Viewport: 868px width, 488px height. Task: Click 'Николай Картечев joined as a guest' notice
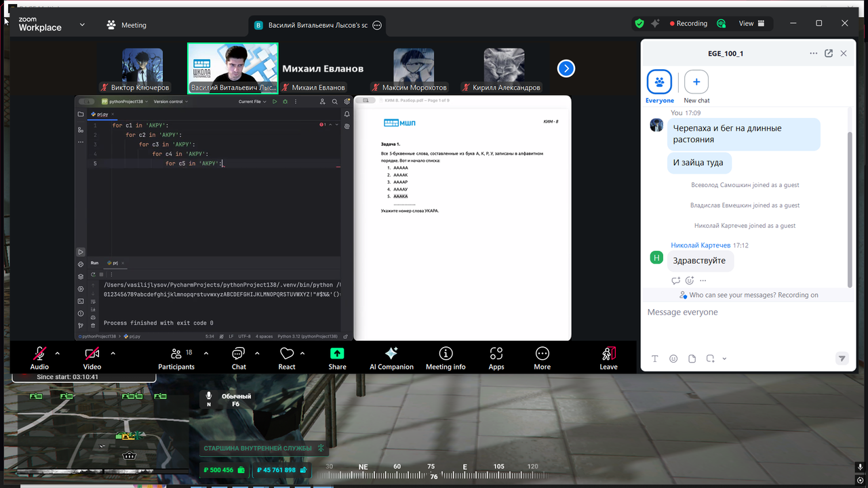(745, 226)
